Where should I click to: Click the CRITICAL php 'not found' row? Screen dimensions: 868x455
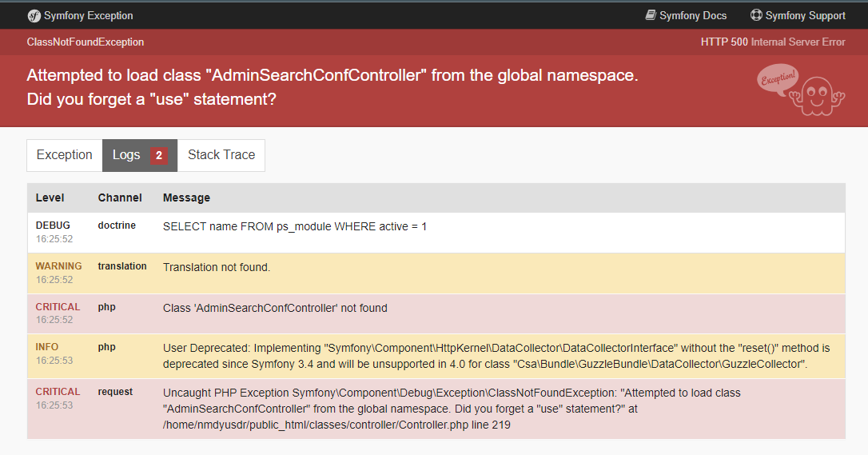pyautogui.click(x=436, y=313)
